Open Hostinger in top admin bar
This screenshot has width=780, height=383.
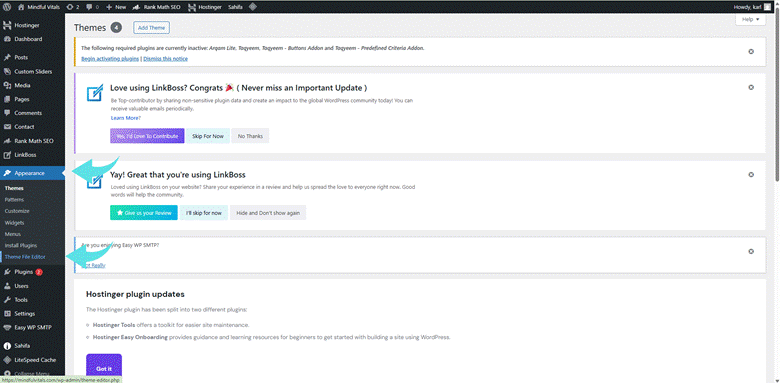coord(204,7)
